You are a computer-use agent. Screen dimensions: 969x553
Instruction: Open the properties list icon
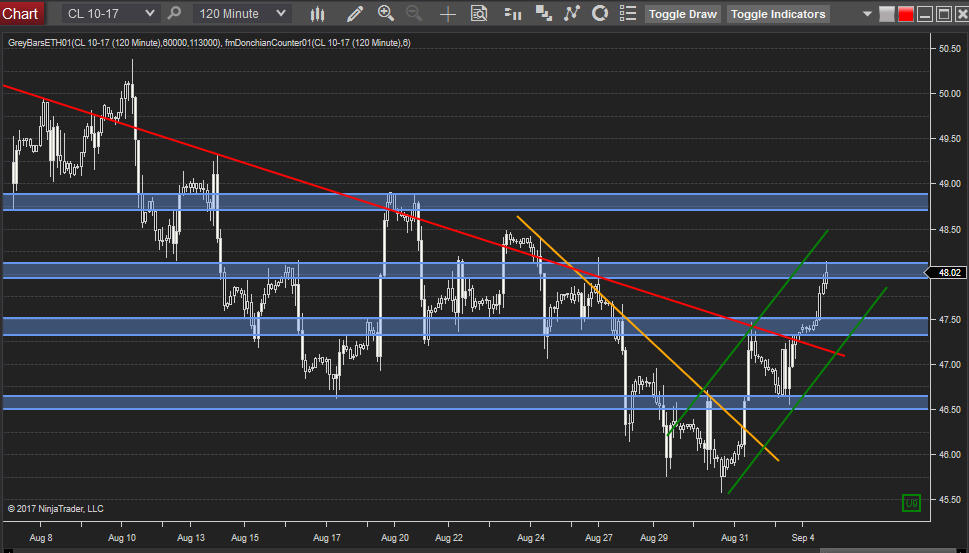point(628,14)
